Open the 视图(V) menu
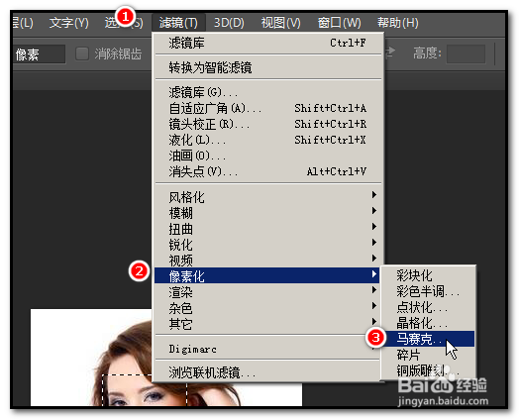Viewport: 519px width, 420px height. click(280, 23)
